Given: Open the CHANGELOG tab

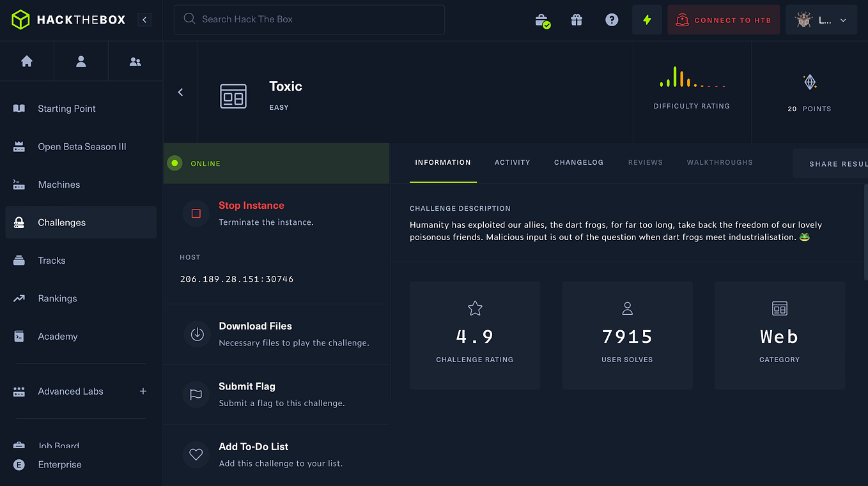Looking at the screenshot, I should 578,162.
